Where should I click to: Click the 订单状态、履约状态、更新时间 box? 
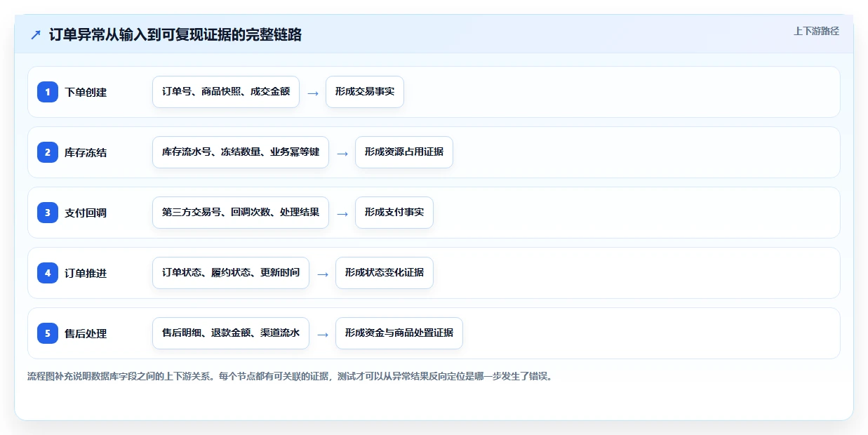click(231, 273)
